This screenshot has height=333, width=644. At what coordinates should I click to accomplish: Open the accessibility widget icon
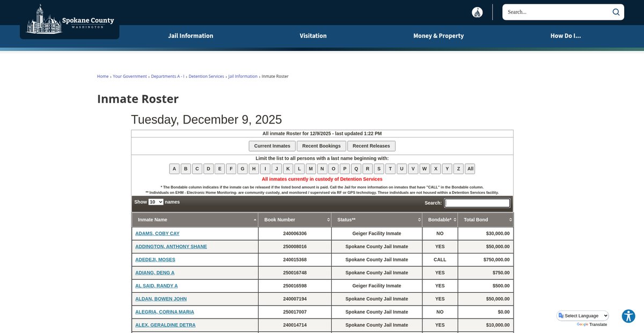click(x=628, y=316)
